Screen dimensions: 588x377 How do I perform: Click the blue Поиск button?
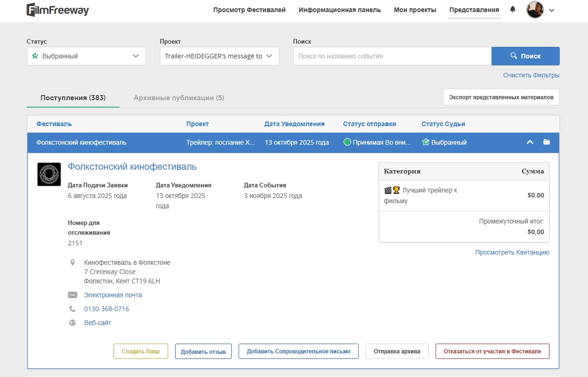click(x=526, y=56)
